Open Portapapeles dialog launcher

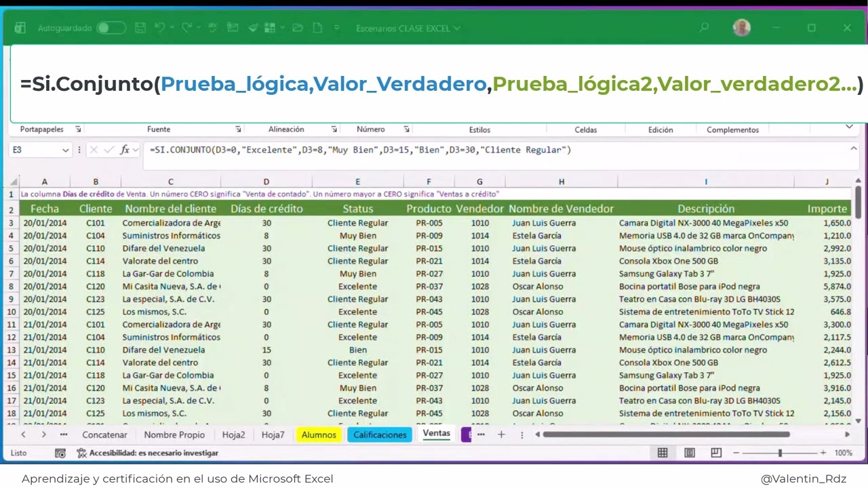tap(78, 129)
